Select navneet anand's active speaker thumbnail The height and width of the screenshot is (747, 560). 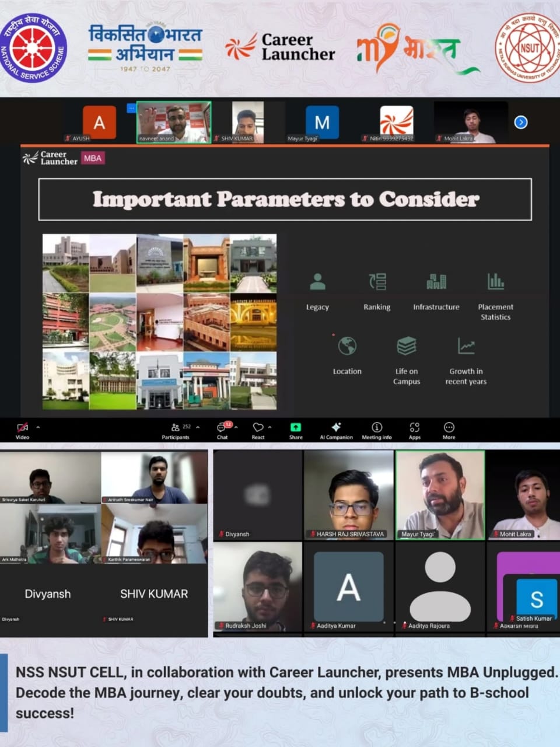(x=174, y=123)
